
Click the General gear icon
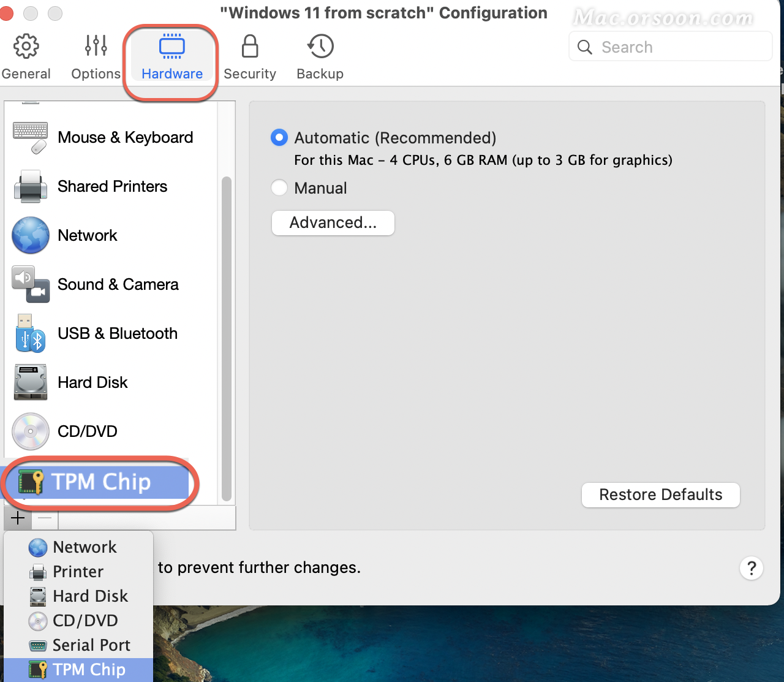tap(26, 46)
